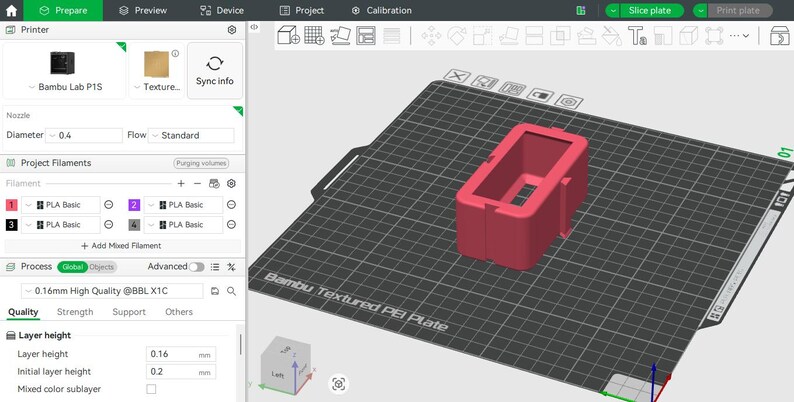Open filament 4 PLA Basic dropdown

(183, 224)
